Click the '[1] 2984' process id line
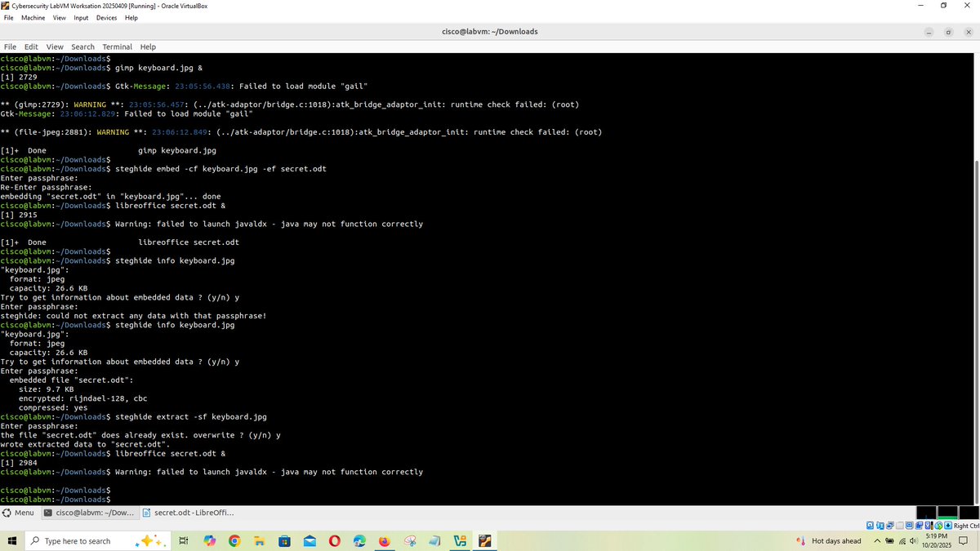Screen dimensions: 980x551 pos(19,462)
